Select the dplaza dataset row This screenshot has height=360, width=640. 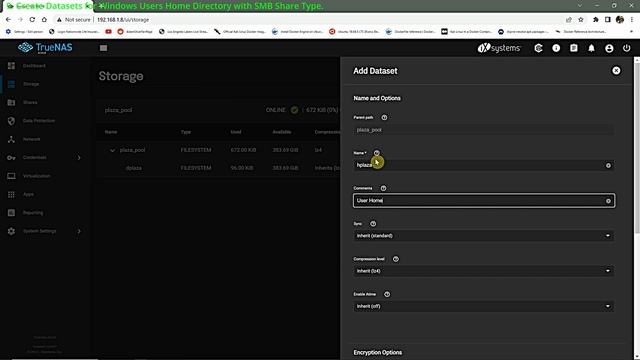tap(218, 168)
